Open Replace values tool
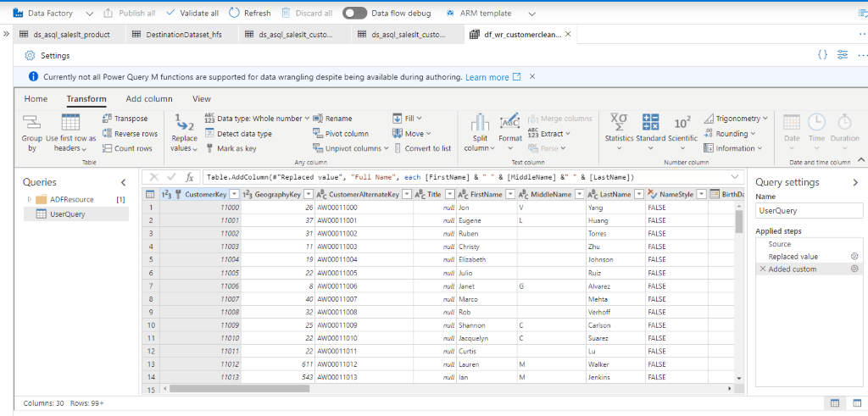Image resolution: width=868 pixels, height=416 pixels. click(184, 133)
